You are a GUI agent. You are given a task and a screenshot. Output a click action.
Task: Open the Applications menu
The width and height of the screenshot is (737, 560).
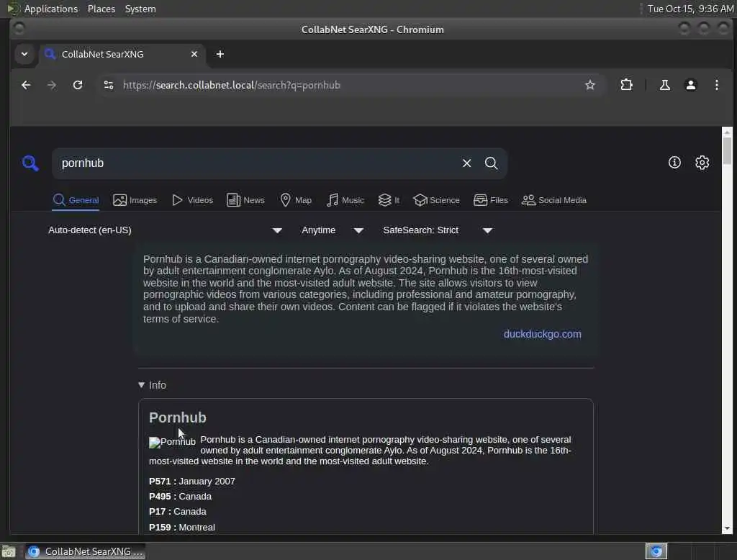(51, 9)
